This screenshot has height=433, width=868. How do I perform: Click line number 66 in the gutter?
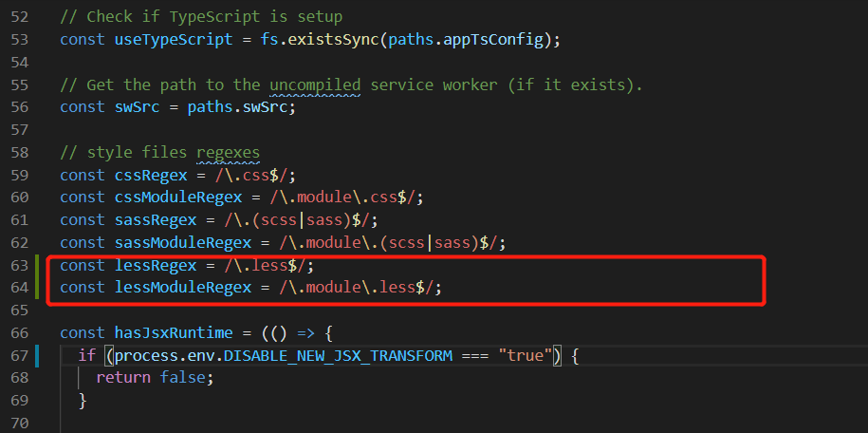[19, 333]
